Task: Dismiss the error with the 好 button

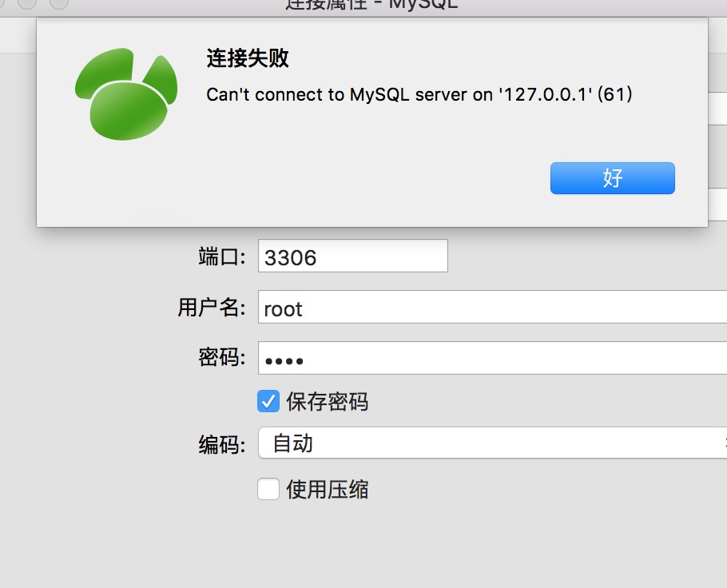Action: (613, 178)
